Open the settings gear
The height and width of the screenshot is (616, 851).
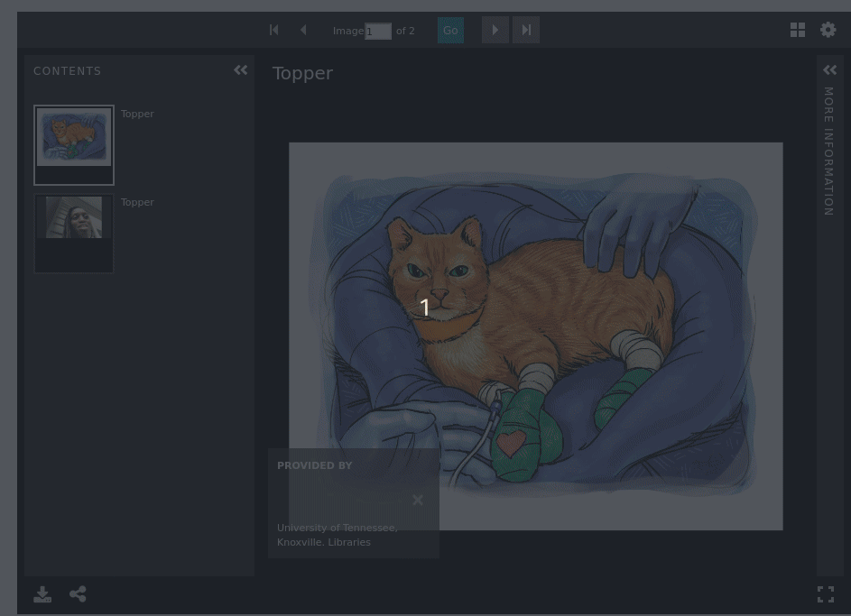tap(828, 29)
